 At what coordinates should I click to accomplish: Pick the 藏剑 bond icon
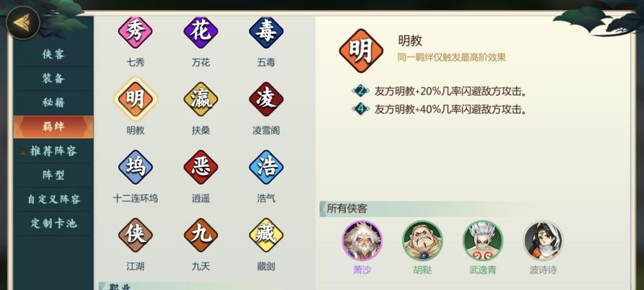pyautogui.click(x=266, y=235)
